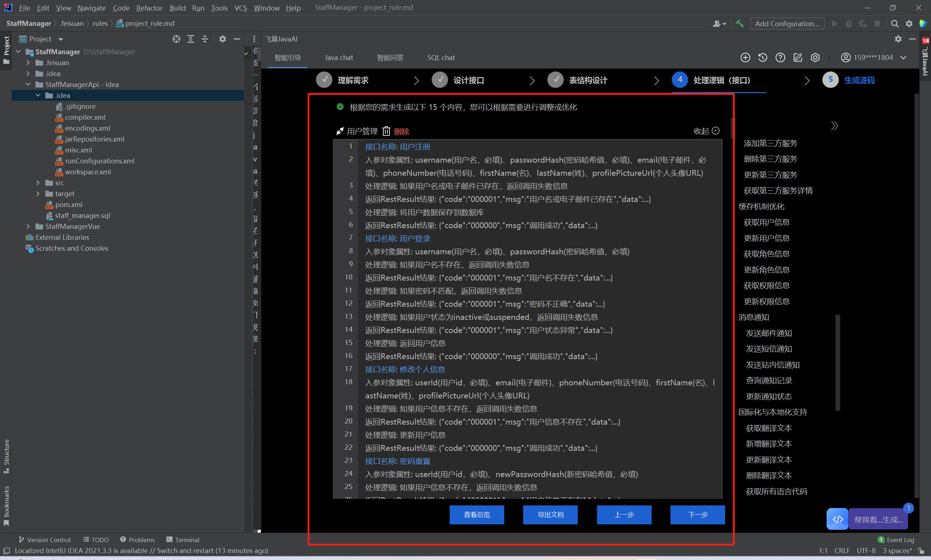The width and height of the screenshot is (931, 560).
Task: Expand the .feisuan folder
Action: pyautogui.click(x=28, y=63)
